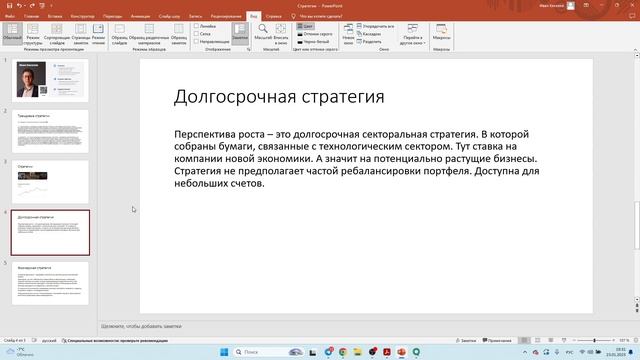Click the zoom percentage value in status bar
The width and height of the screenshot is (640, 360).
point(624,340)
